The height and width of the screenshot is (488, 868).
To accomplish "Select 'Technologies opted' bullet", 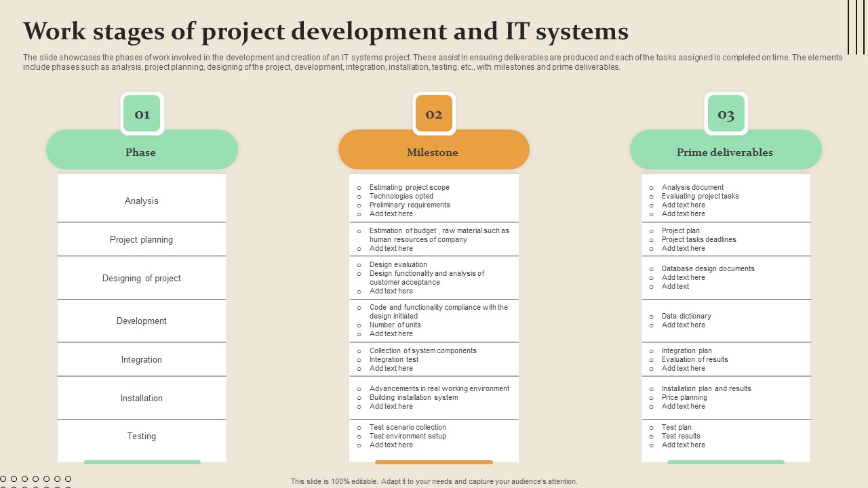I will coord(401,196).
